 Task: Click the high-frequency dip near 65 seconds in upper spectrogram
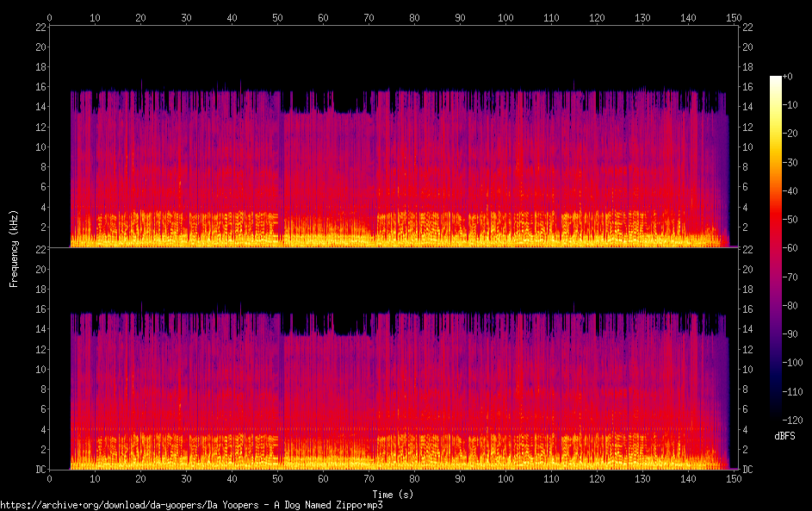346,105
